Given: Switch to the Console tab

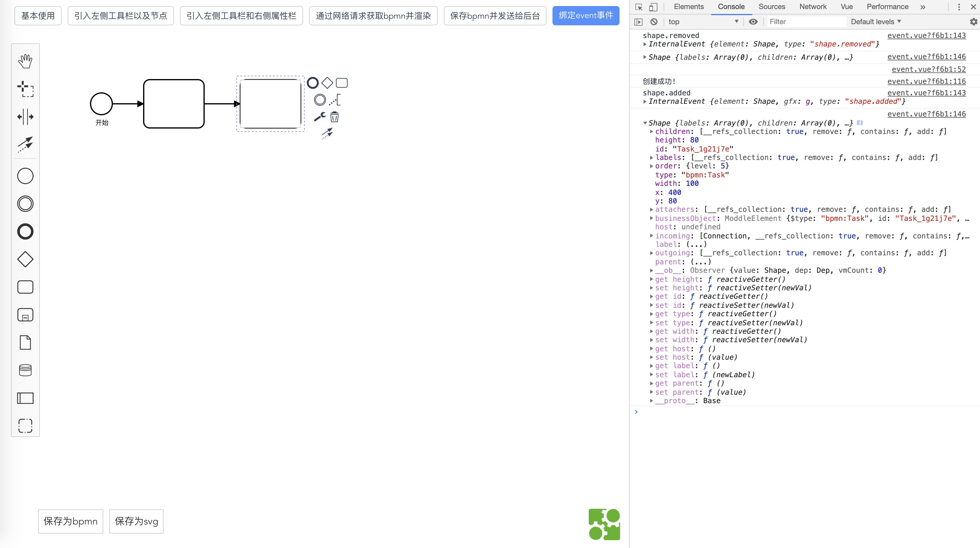Looking at the screenshot, I should 731,6.
